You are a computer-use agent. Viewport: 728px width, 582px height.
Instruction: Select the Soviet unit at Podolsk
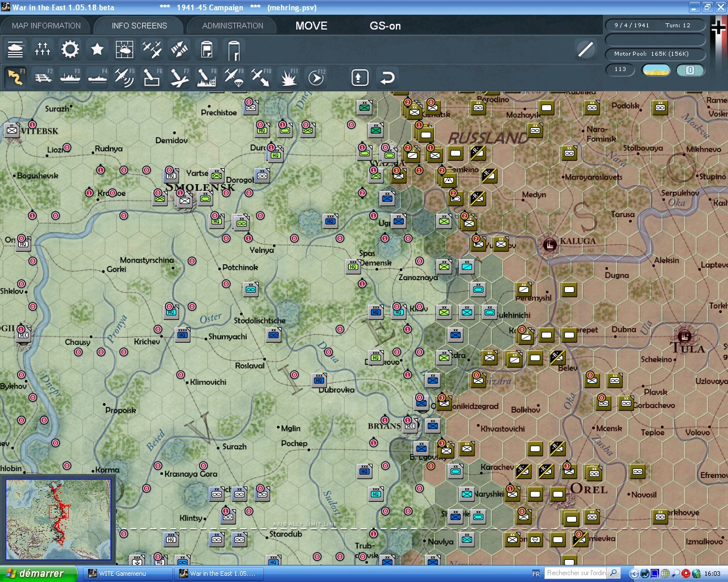click(x=660, y=107)
